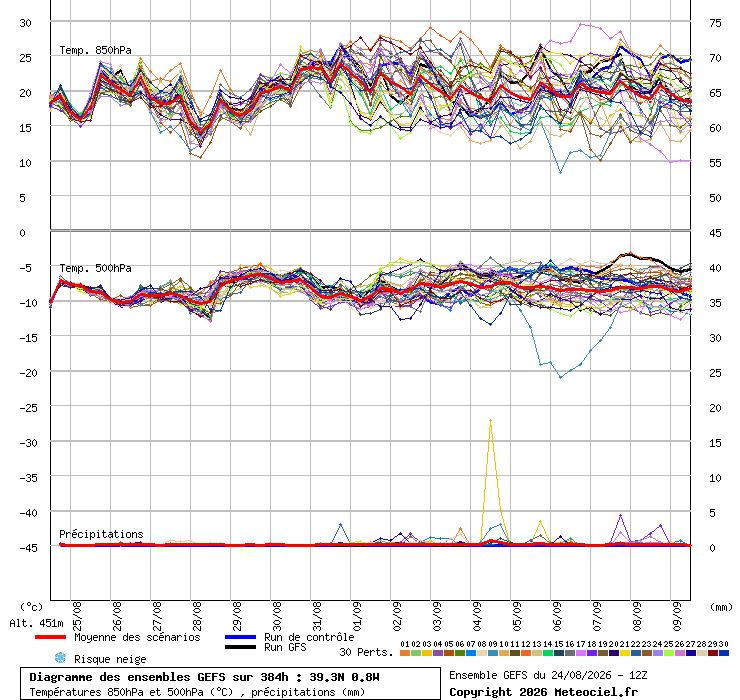Select perturbation 07 blue color swatch

tap(471, 653)
